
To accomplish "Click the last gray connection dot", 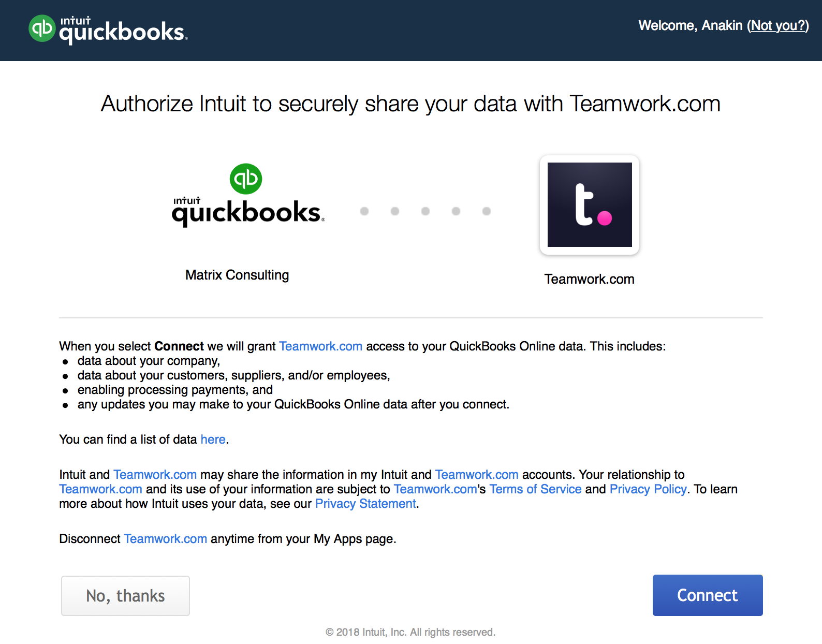I will 487,211.
